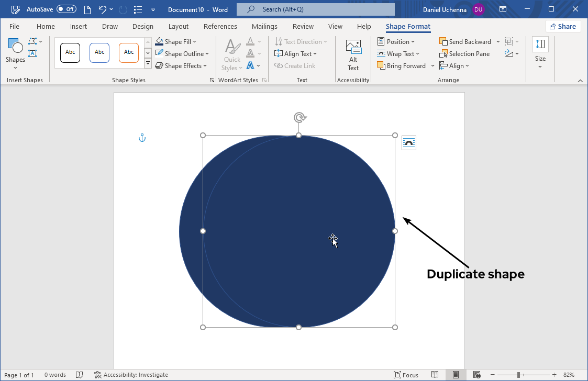Switch to Read Mode view icon

tap(435, 375)
